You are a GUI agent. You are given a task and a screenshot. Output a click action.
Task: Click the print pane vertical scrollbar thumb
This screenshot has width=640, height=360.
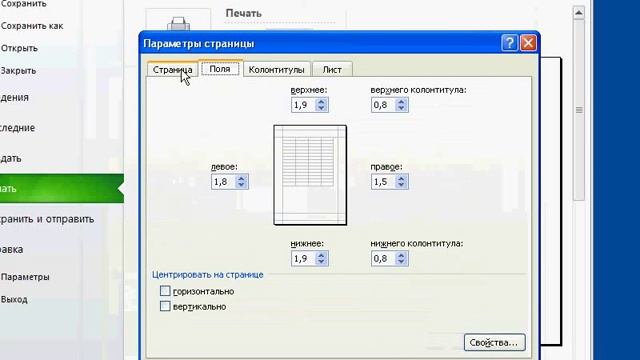coord(579,110)
